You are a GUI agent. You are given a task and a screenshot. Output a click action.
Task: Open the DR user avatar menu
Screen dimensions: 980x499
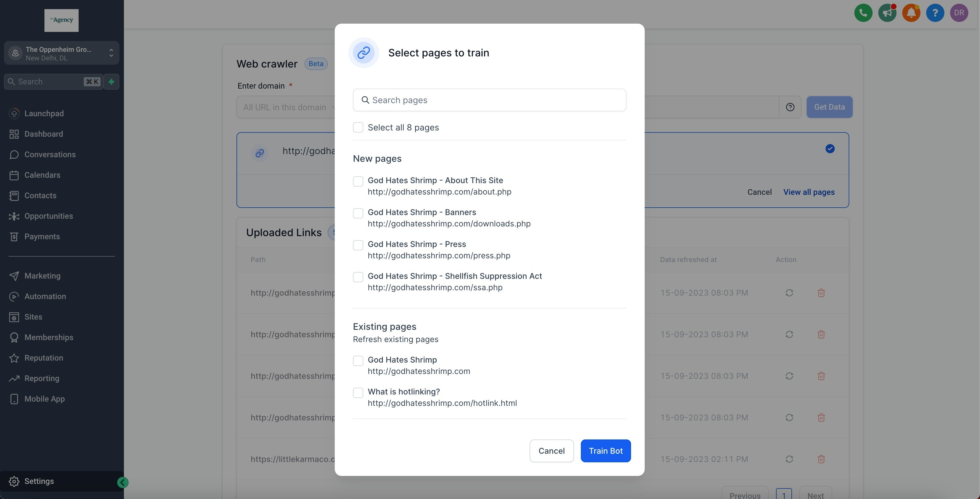coord(959,13)
